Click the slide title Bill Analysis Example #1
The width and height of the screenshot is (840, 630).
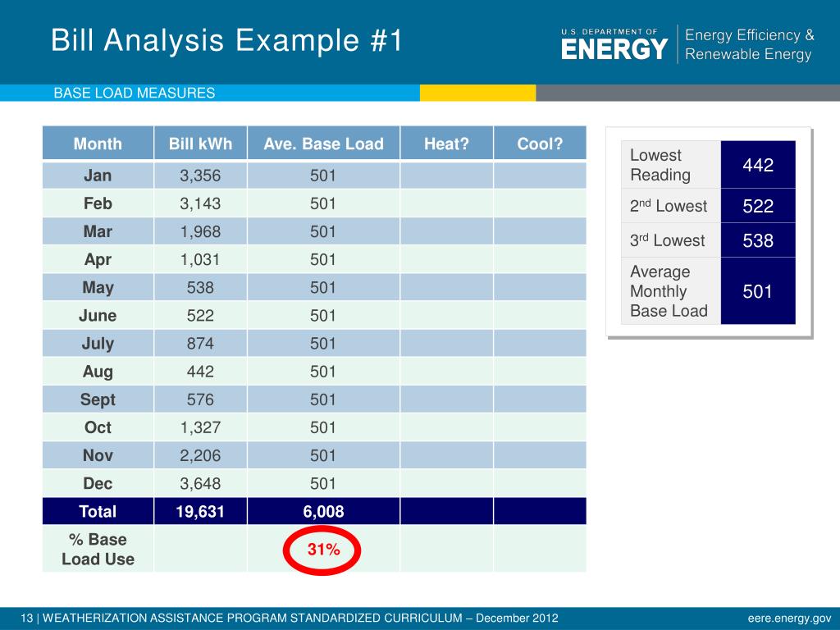226,41
